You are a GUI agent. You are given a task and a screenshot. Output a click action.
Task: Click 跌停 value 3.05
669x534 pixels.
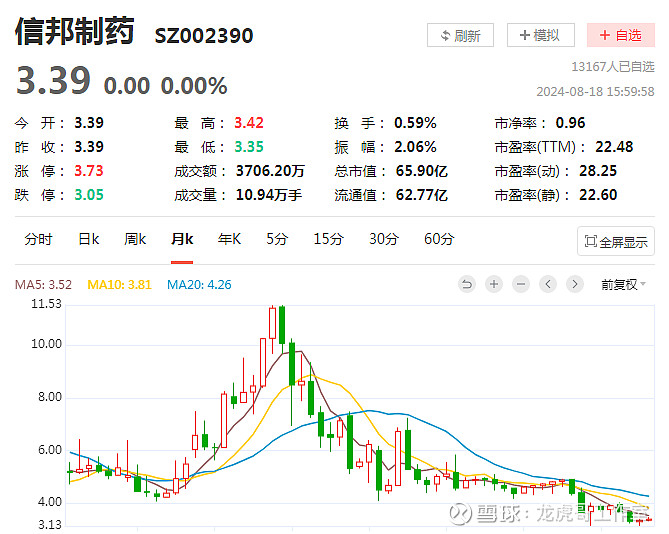pos(89,195)
